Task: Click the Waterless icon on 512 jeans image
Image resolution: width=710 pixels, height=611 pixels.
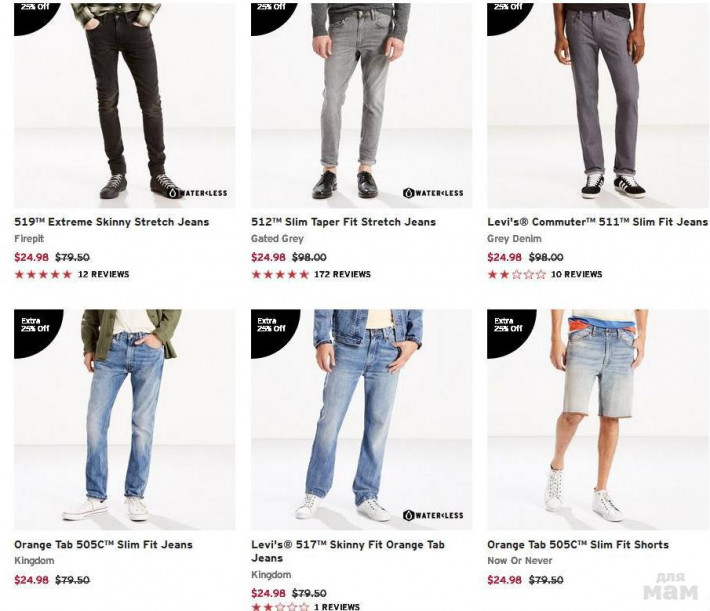Action: [x=433, y=193]
